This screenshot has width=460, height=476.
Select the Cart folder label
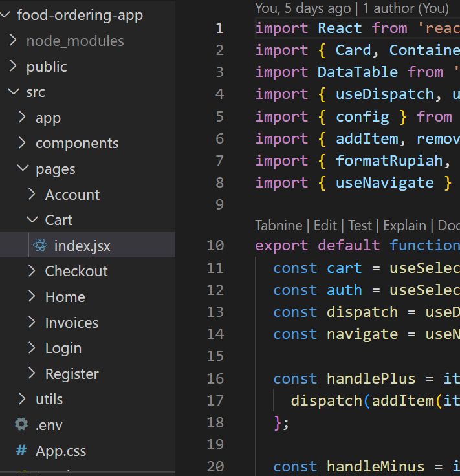tap(59, 220)
